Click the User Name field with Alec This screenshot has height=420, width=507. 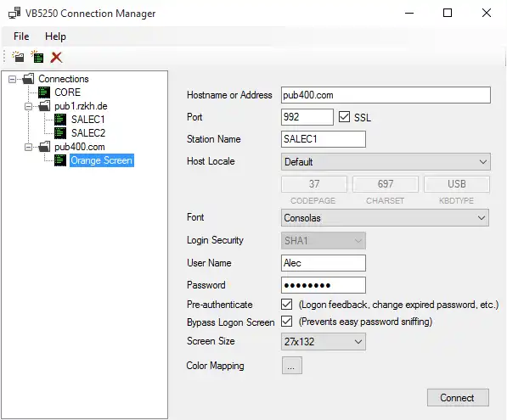(324, 263)
